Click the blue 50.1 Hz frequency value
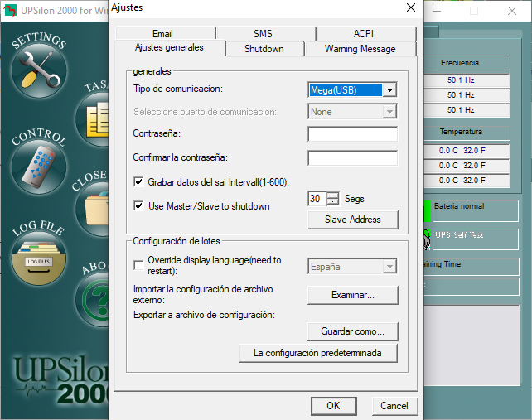Screen dimensions: 532x420 [461, 80]
